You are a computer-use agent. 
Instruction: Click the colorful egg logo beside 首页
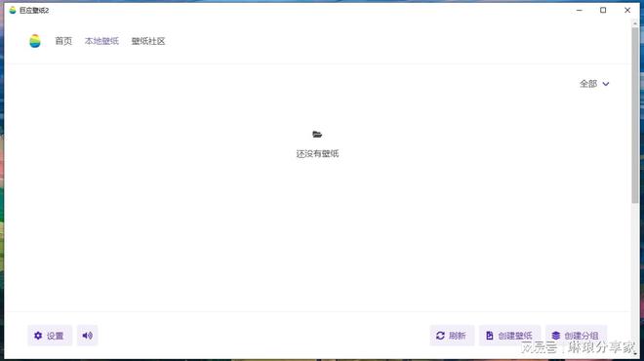35,41
